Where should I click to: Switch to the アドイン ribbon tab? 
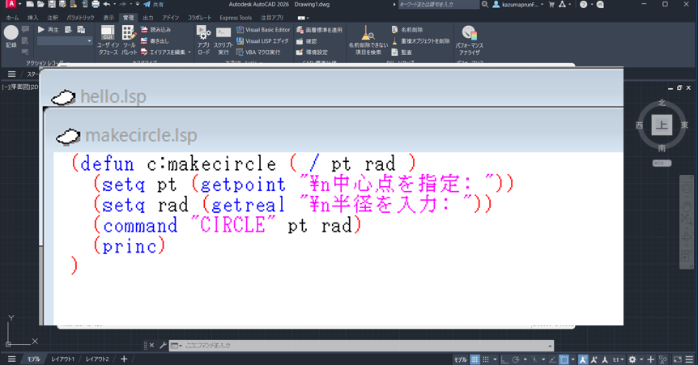170,18
